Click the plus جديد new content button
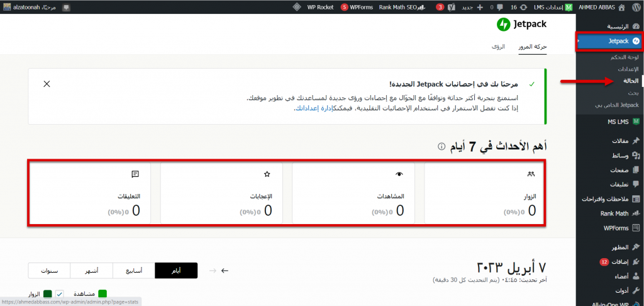The height and width of the screenshot is (306, 644). coord(473,7)
